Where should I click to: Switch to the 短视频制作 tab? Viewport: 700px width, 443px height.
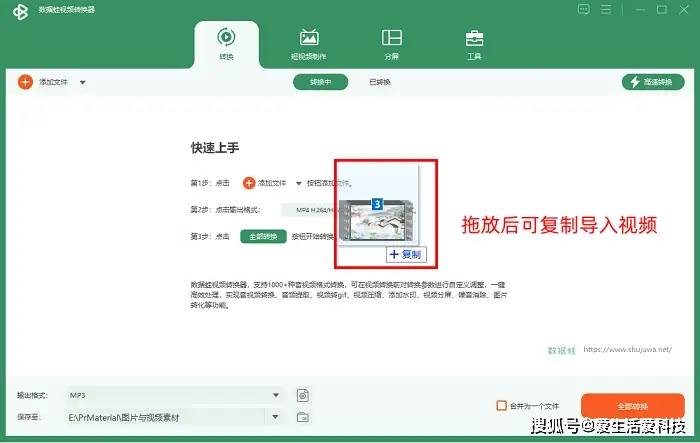click(309, 44)
